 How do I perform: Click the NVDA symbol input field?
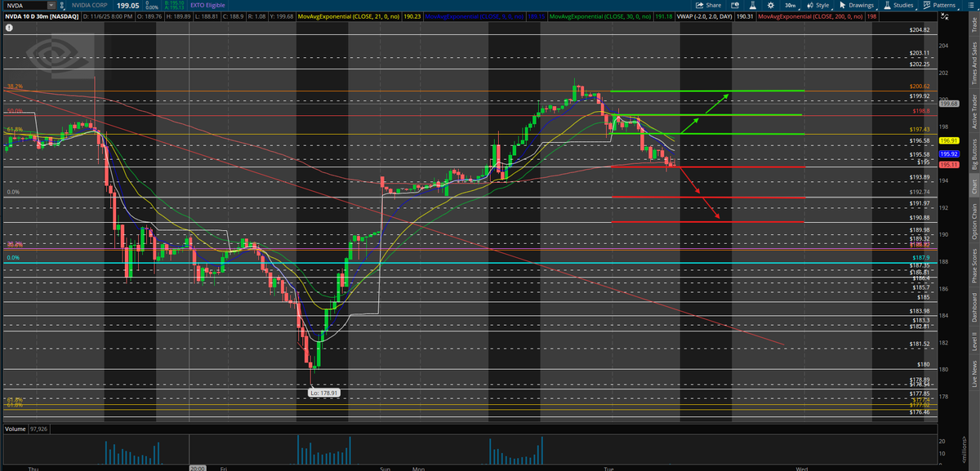24,5
